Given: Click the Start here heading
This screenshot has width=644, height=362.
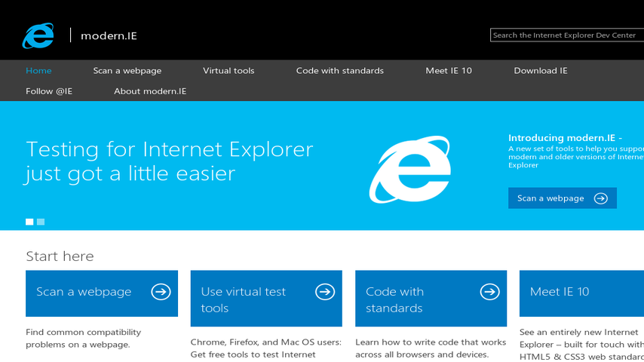Looking at the screenshot, I should pos(60,256).
